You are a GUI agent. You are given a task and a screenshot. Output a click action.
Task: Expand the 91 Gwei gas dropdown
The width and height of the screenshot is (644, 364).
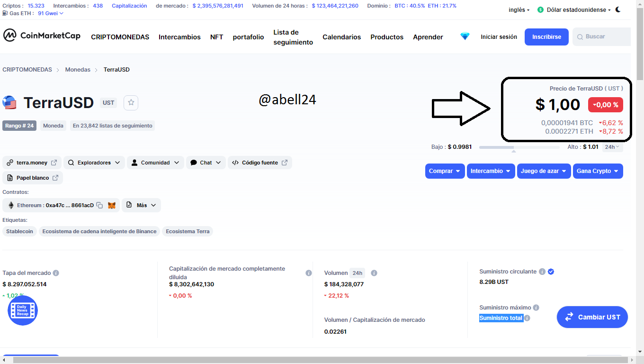coord(51,13)
